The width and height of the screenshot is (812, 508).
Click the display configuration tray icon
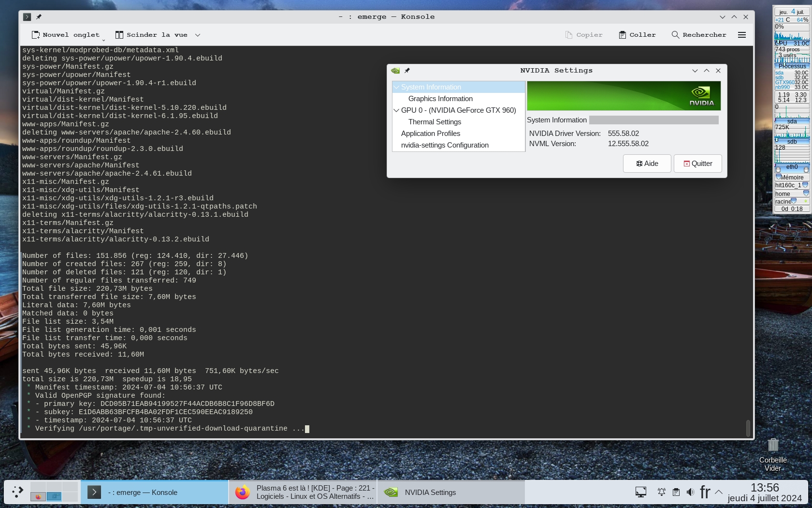[x=641, y=492]
